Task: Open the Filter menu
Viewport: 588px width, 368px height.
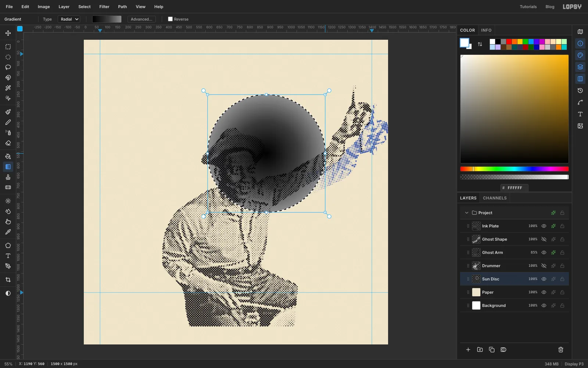Action: [104, 7]
